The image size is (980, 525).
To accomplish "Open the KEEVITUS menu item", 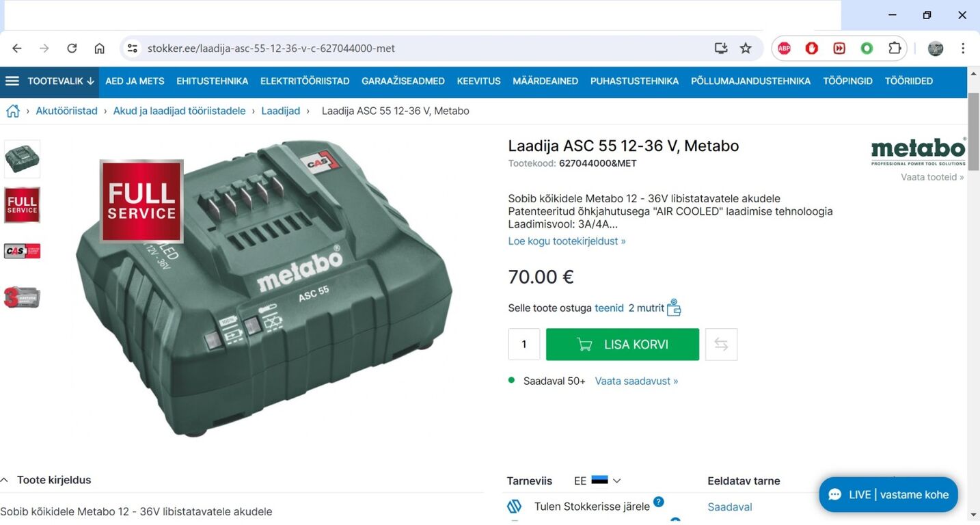I will [x=478, y=81].
